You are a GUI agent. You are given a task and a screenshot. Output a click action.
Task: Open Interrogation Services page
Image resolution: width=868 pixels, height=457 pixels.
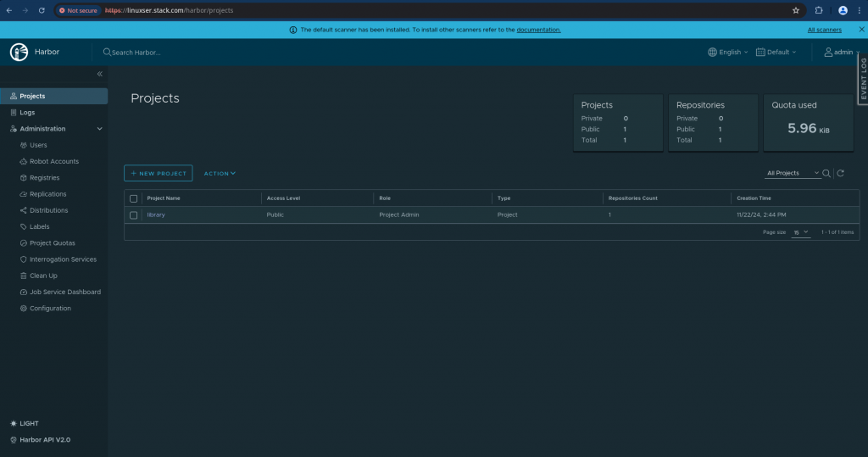point(63,259)
